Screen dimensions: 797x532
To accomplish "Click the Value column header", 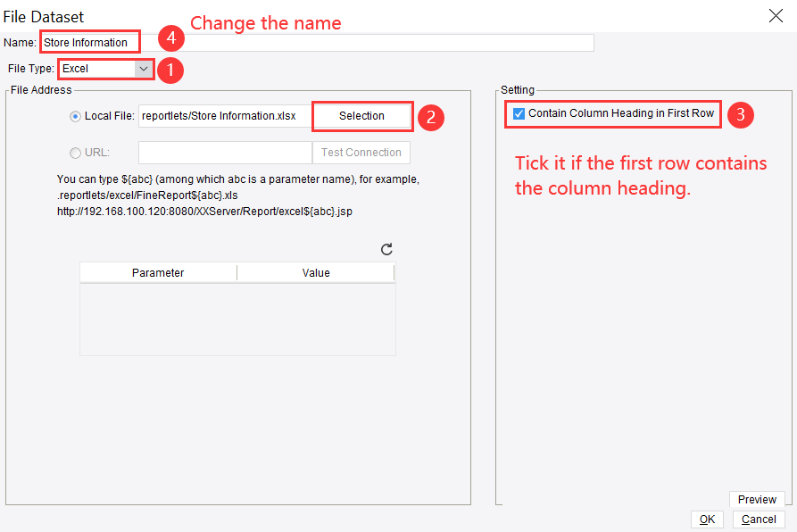I will pyautogui.click(x=316, y=273).
